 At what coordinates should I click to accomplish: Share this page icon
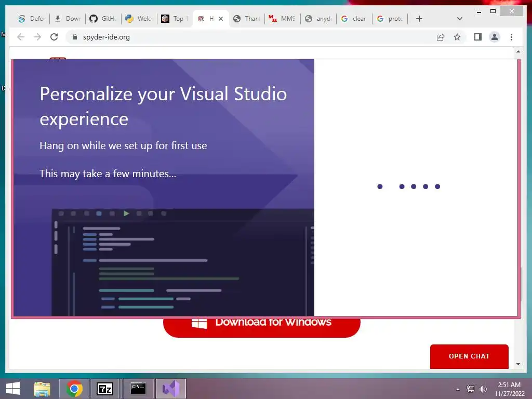point(441,37)
